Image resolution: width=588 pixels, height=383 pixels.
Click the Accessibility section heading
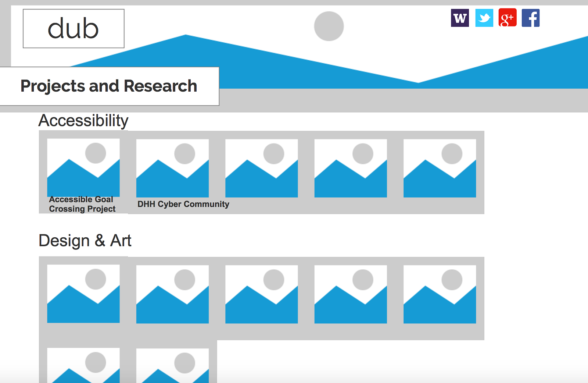(83, 121)
